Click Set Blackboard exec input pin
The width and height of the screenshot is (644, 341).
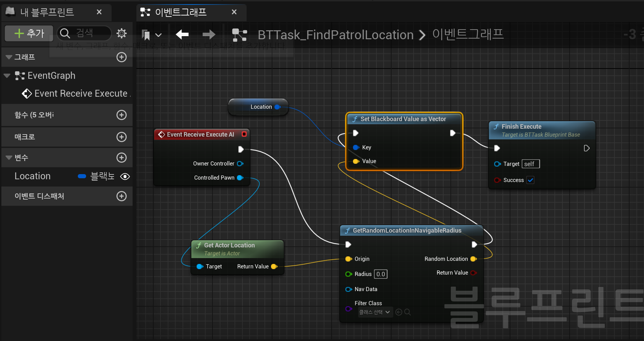[x=356, y=133]
